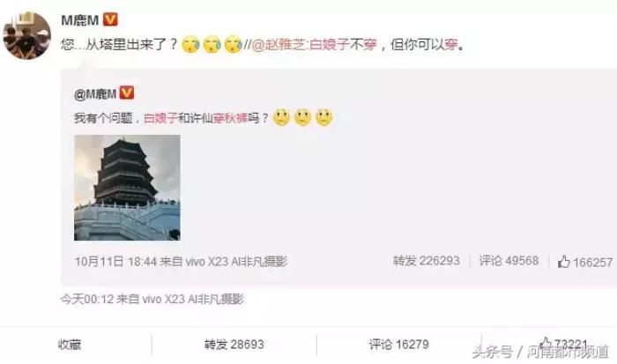This screenshot has width=617, height=364.
Task: Click the 评论 16279 tab at bottom
Action: pyautogui.click(x=398, y=345)
